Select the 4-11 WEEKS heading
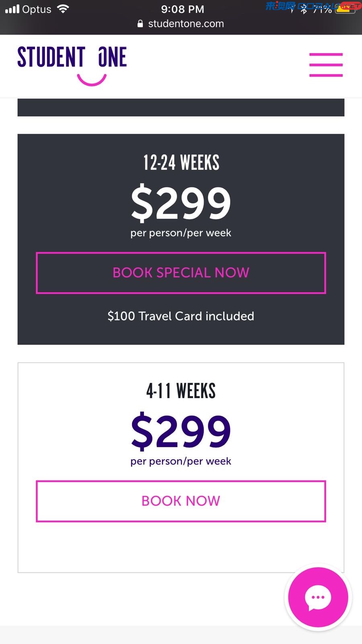The height and width of the screenshot is (644, 362). [181, 391]
